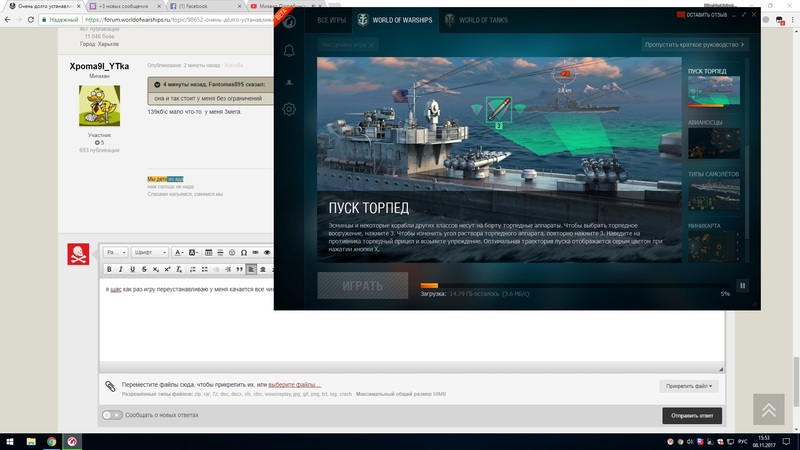Viewport: 800px width, 450px height.
Task: Click 'Оставить отзыв' in launcher header
Action: (x=702, y=15)
